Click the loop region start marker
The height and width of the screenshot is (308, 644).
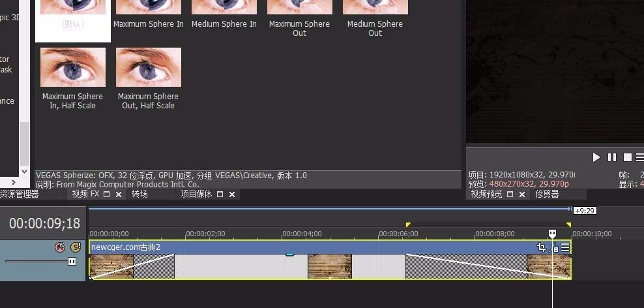coord(408,224)
